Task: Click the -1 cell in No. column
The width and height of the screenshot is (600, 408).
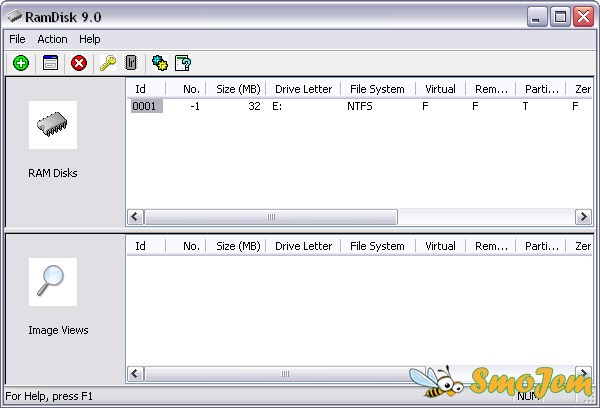Action: pos(195,106)
